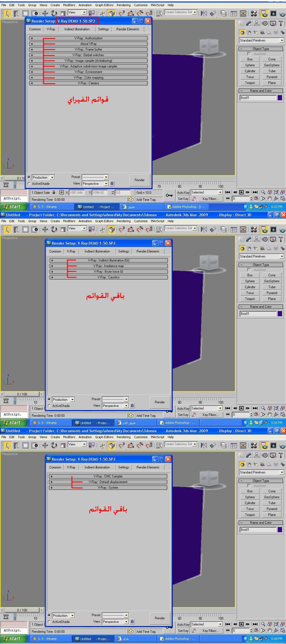The image size is (286, 644).
Task: Enable the AutoGrid checkbox in the bottom screenshot
Action: pyautogui.click(x=249, y=486)
